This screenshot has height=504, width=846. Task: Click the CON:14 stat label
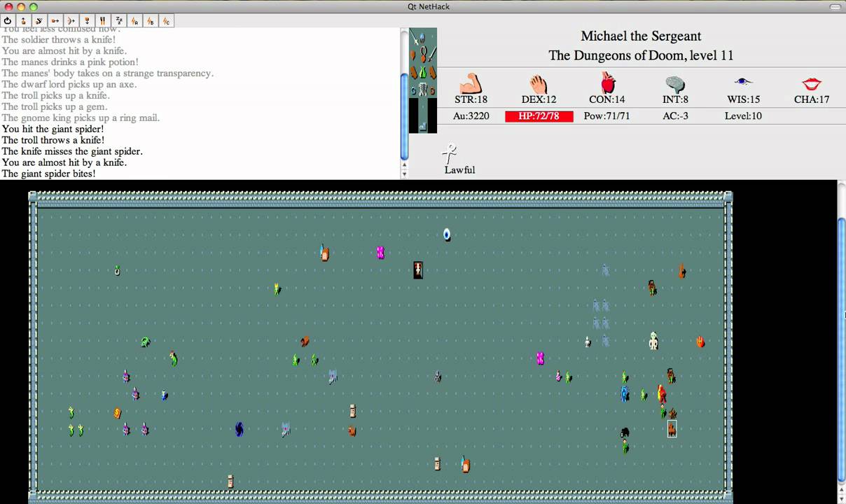point(607,100)
